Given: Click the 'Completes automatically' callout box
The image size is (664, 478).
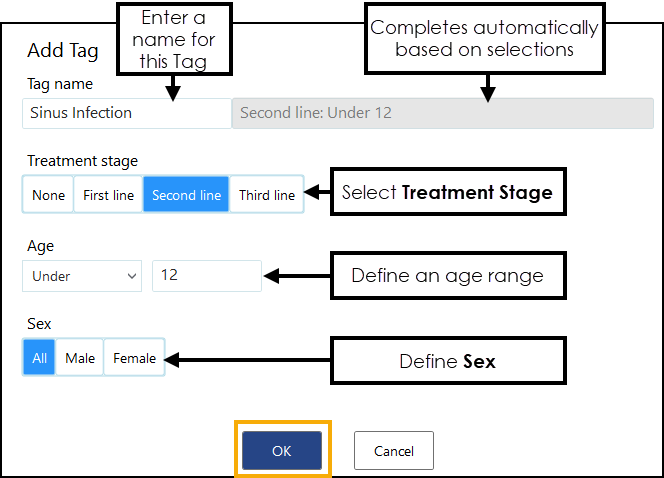Looking at the screenshot, I should tap(484, 40).
